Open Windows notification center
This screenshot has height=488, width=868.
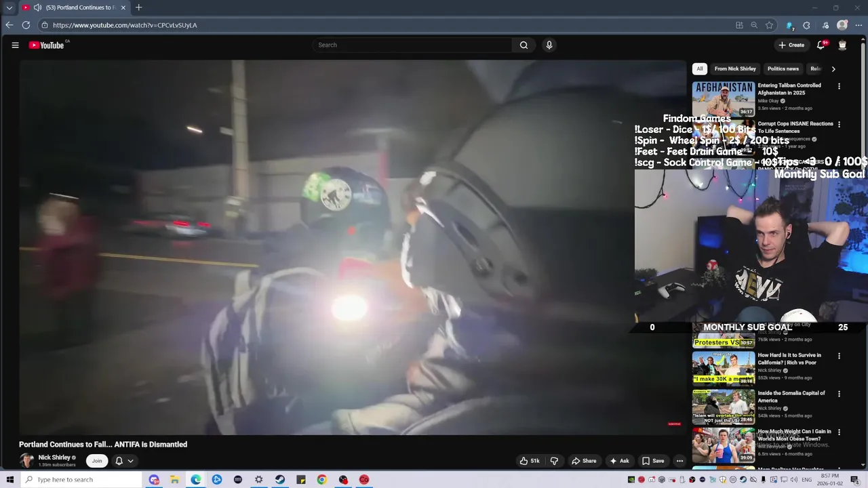coord(854,480)
